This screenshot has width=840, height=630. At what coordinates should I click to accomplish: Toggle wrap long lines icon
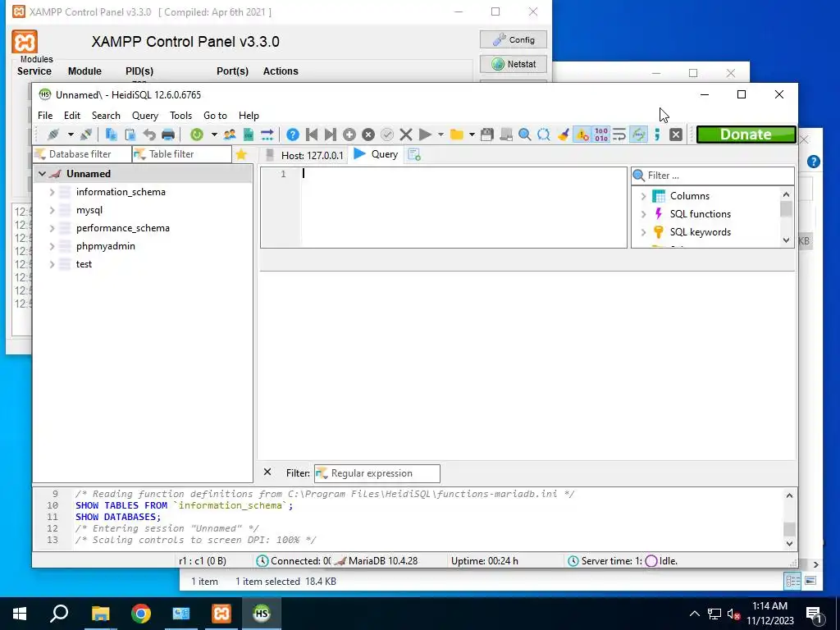point(619,135)
